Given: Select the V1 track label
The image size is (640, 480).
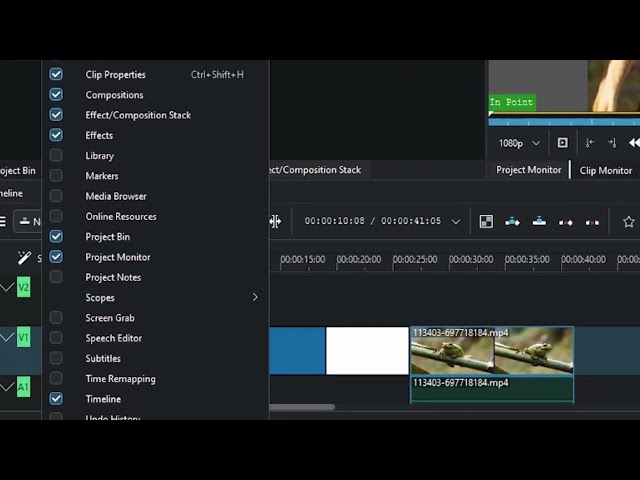Looking at the screenshot, I should (x=23, y=337).
